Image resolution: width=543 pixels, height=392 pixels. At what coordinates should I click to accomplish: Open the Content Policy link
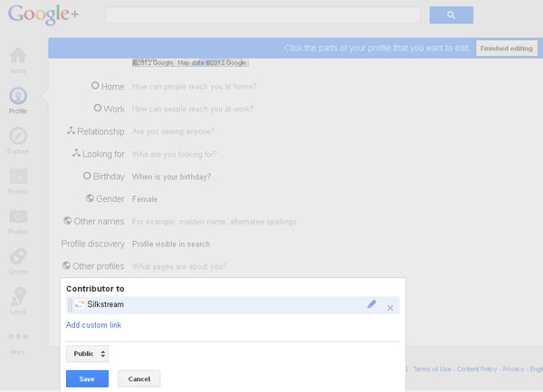tap(477, 369)
